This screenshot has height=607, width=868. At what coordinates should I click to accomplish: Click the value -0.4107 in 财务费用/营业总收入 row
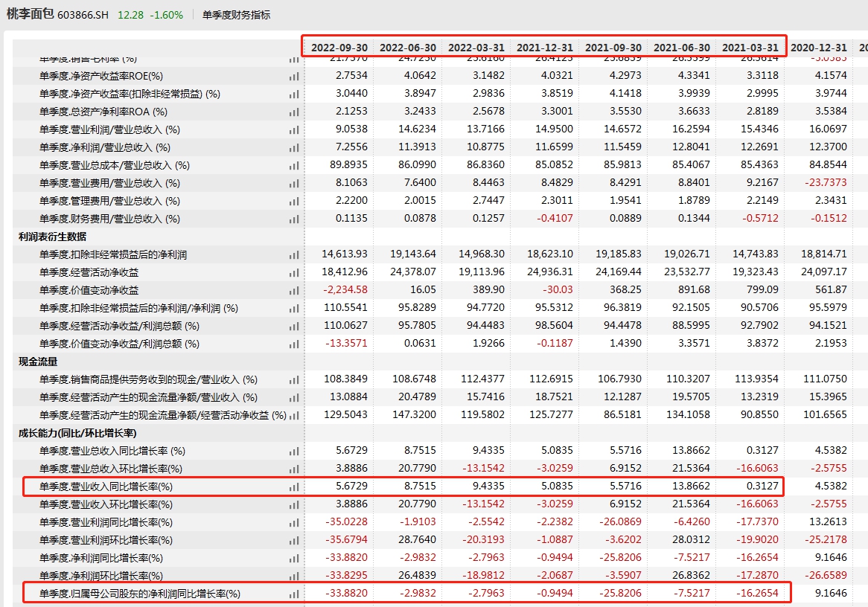click(555, 219)
